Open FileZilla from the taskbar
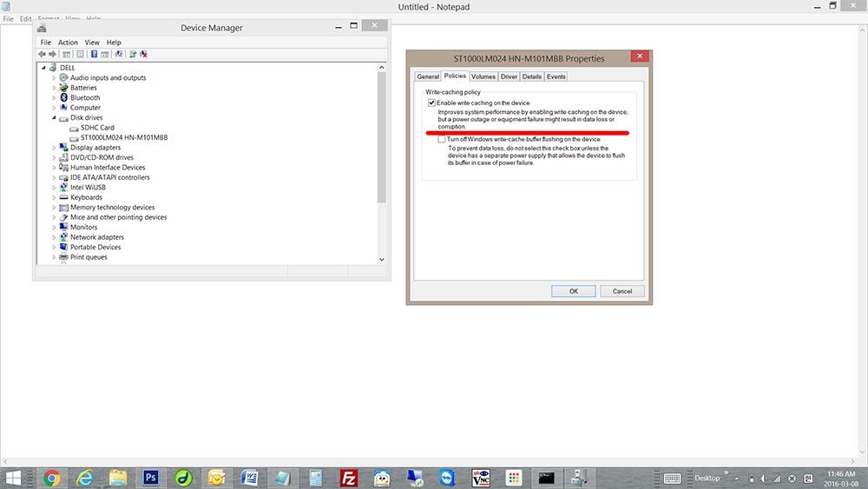Image resolution: width=868 pixels, height=489 pixels. [x=349, y=478]
